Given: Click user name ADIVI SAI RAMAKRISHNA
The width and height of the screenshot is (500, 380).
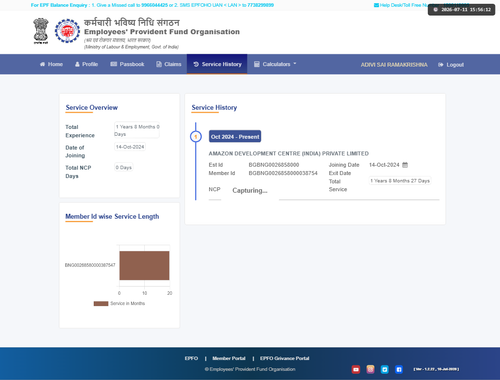Looking at the screenshot, I should [x=394, y=65].
